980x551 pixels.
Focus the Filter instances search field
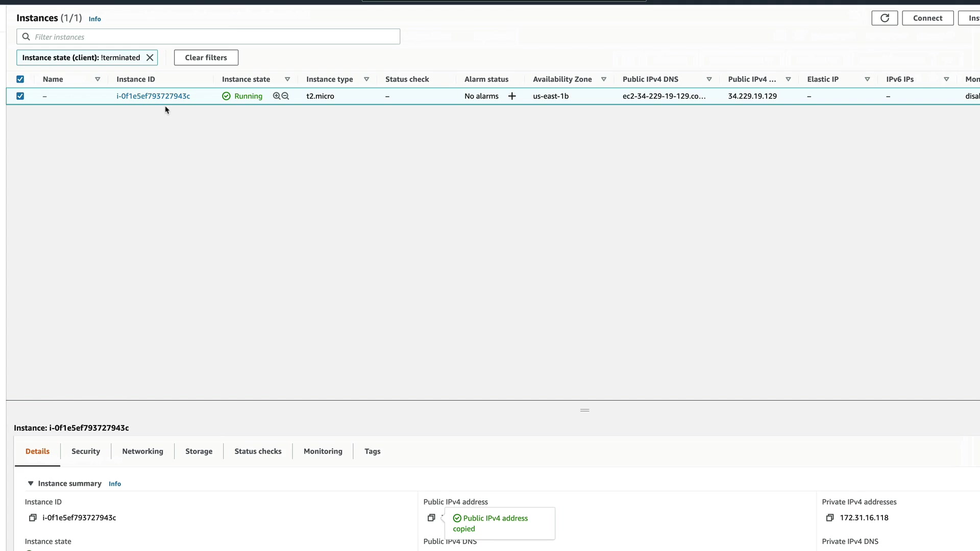point(214,37)
